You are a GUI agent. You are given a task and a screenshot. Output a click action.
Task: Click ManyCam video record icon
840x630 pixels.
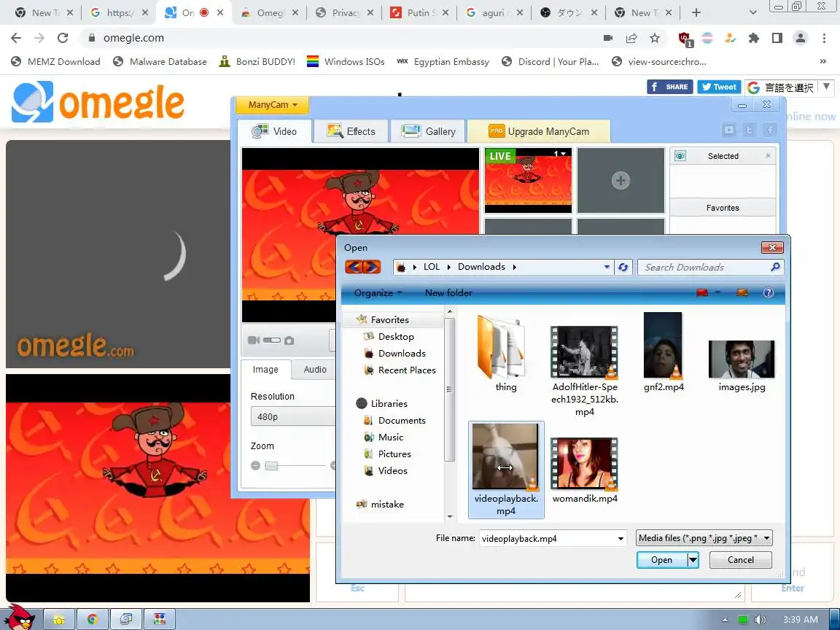pyautogui.click(x=254, y=341)
